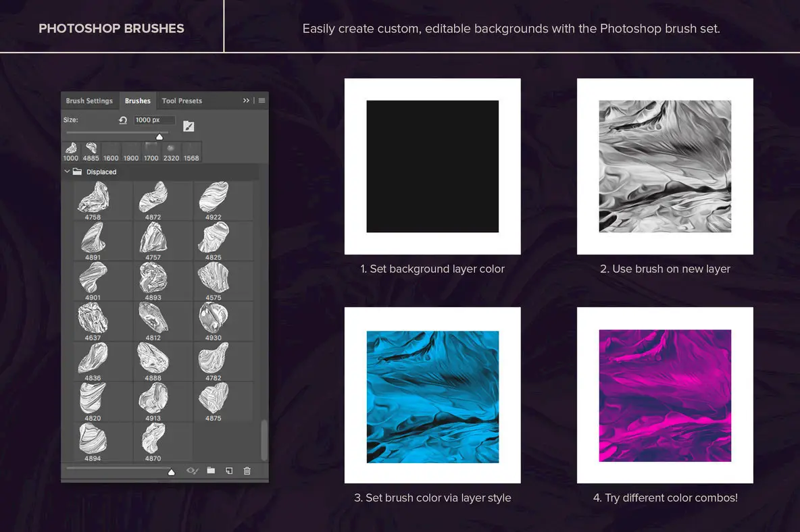
Task: Click the reset brush size icon
Action: [123, 120]
